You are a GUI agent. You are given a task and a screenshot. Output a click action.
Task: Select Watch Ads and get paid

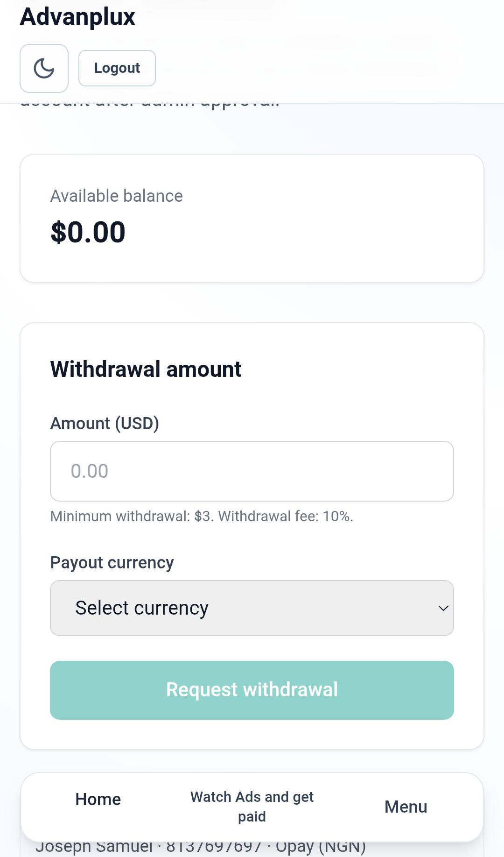tap(252, 806)
